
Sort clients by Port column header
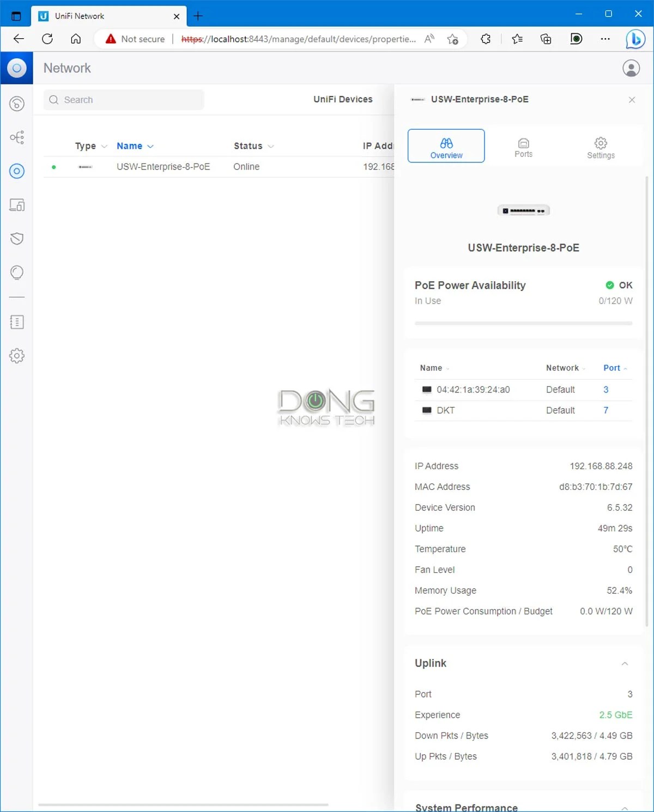tap(615, 368)
